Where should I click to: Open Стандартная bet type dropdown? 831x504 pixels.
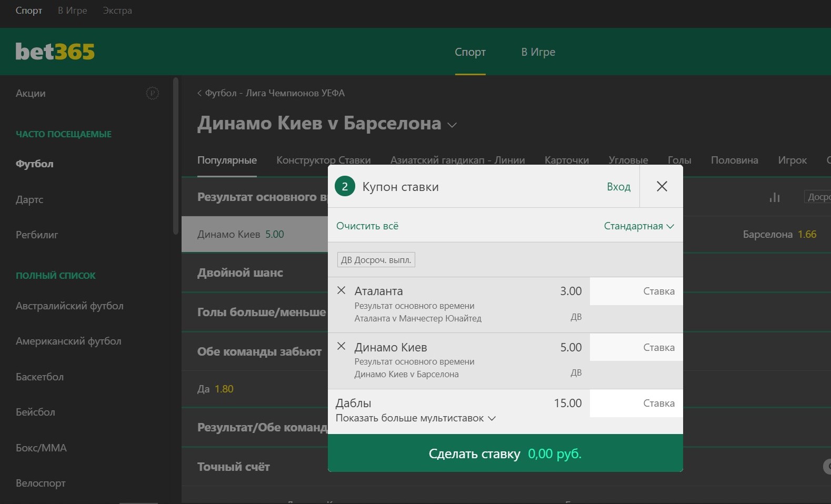coord(639,226)
